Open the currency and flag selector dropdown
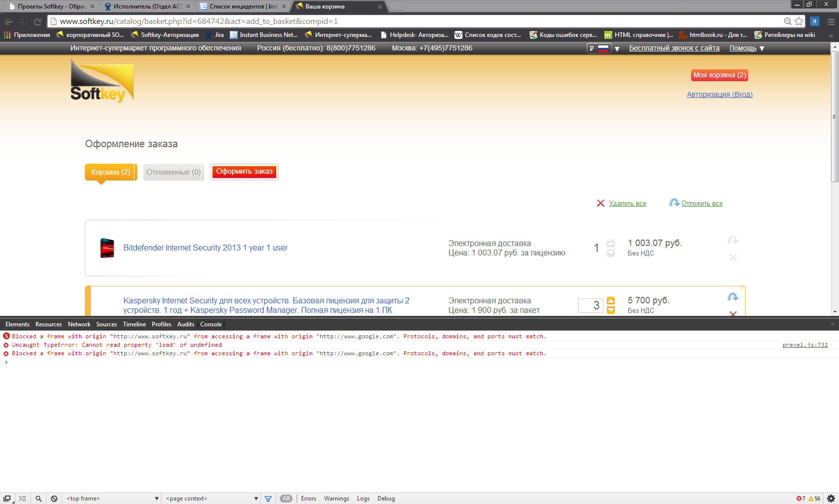The width and height of the screenshot is (839, 504). pos(603,48)
